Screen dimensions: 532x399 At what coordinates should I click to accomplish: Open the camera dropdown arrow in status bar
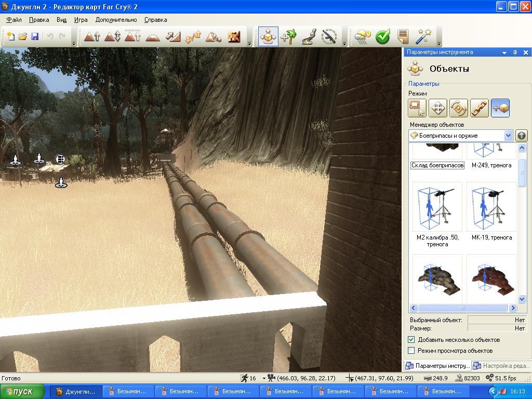click(264, 378)
